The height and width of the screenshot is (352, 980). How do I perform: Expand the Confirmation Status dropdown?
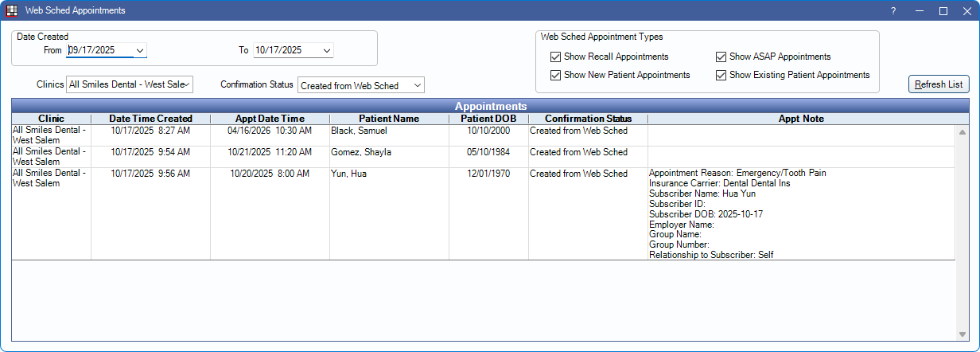418,85
